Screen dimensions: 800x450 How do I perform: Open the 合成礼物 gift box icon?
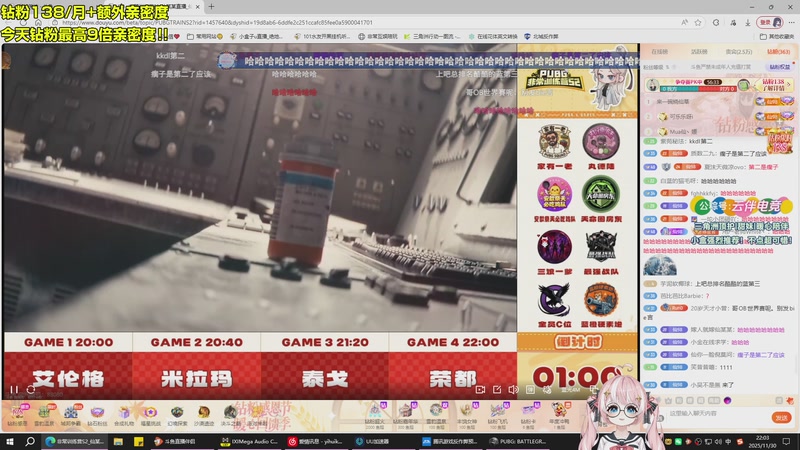[x=123, y=415]
